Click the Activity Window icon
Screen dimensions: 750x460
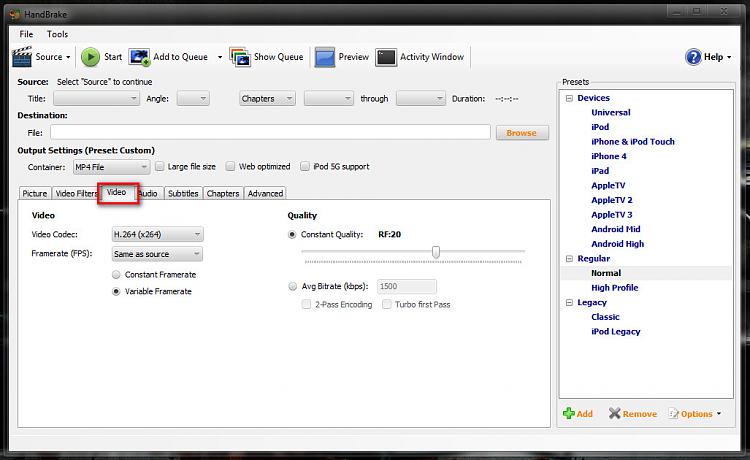[386, 57]
